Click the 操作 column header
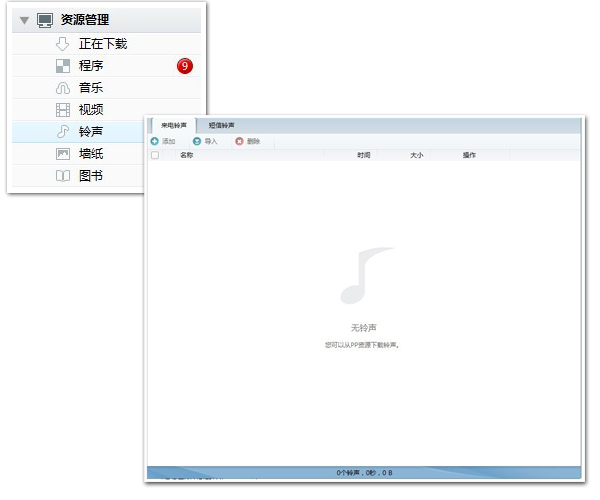600x500 pixels. pos(470,155)
